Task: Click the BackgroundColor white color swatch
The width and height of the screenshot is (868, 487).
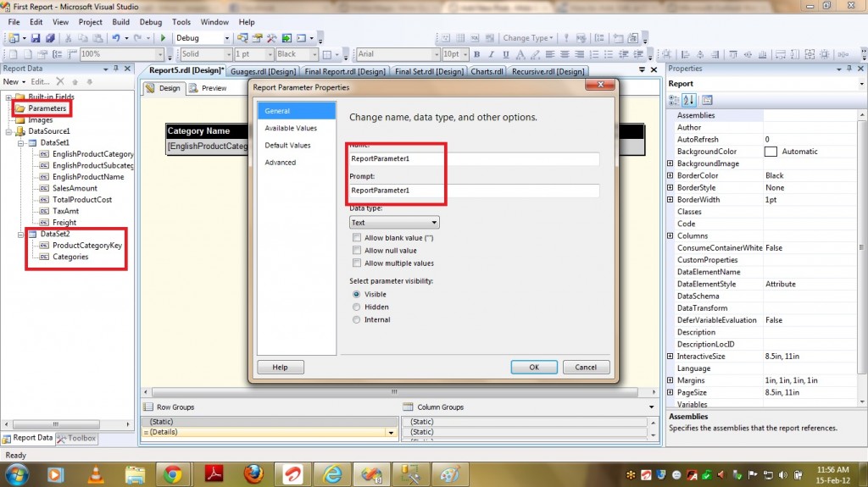Action: pos(771,152)
